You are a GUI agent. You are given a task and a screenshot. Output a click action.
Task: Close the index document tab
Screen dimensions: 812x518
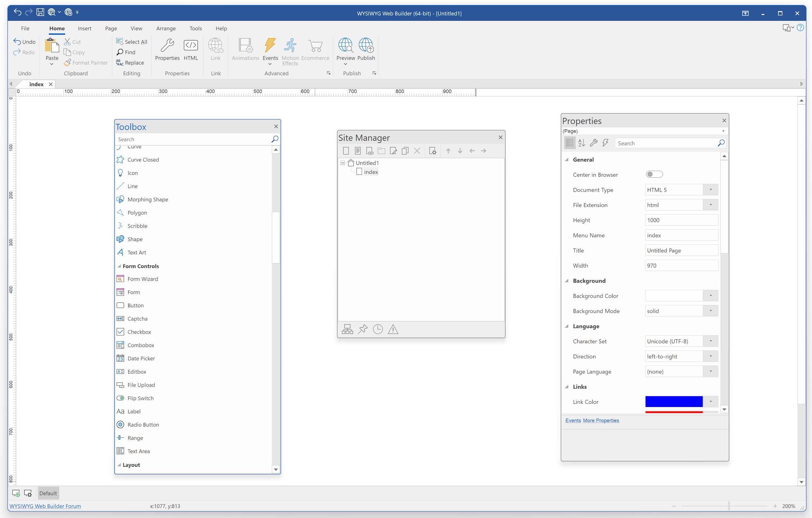(51, 84)
